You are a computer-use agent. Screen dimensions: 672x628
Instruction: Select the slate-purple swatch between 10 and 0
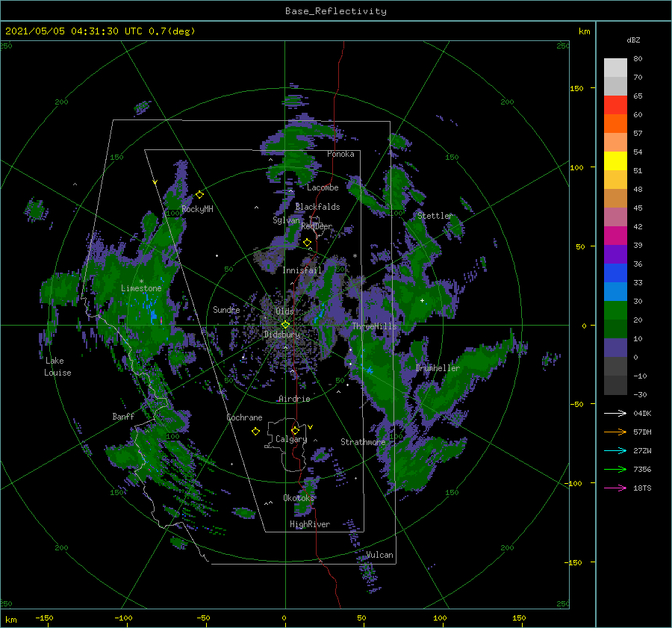[615, 348]
